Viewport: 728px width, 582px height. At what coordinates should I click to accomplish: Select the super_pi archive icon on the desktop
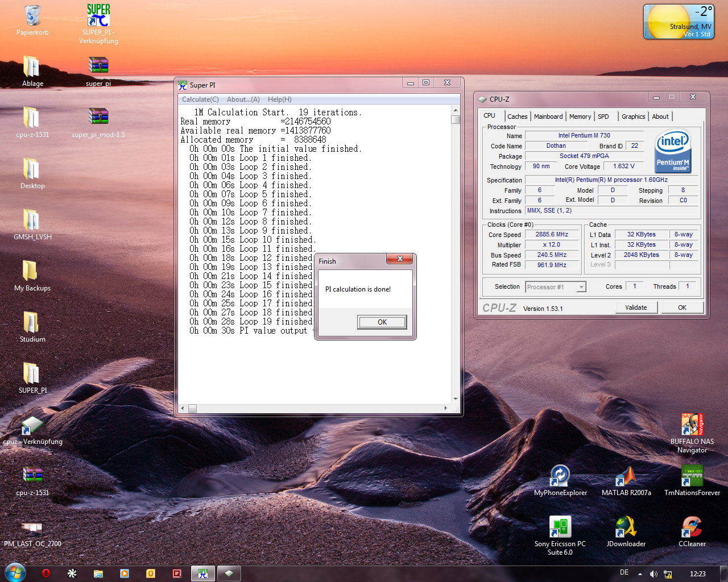(x=98, y=66)
